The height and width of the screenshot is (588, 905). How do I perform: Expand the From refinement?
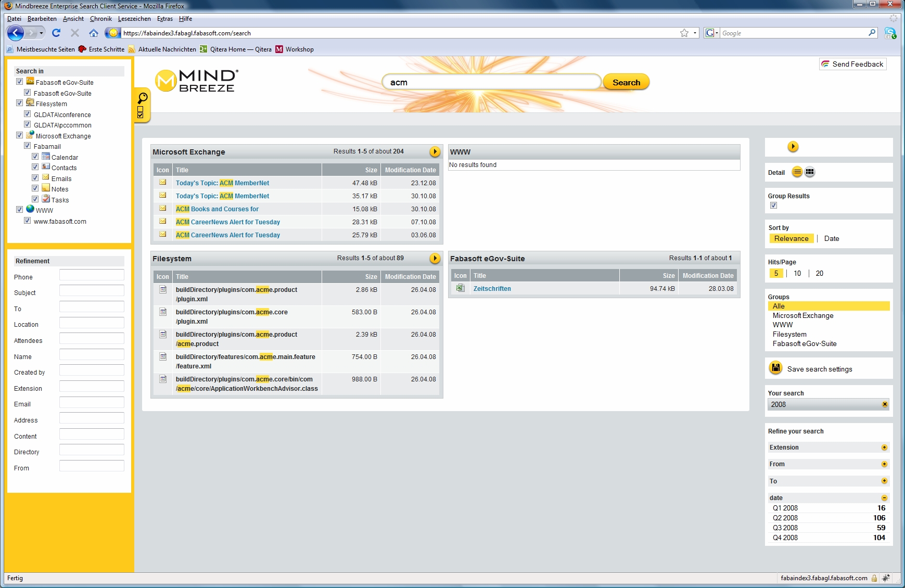click(884, 464)
